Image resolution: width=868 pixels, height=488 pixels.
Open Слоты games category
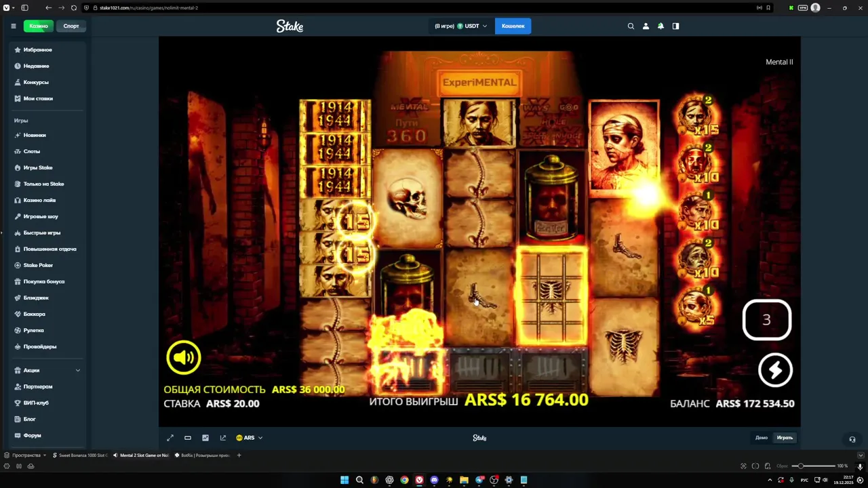click(x=47, y=151)
